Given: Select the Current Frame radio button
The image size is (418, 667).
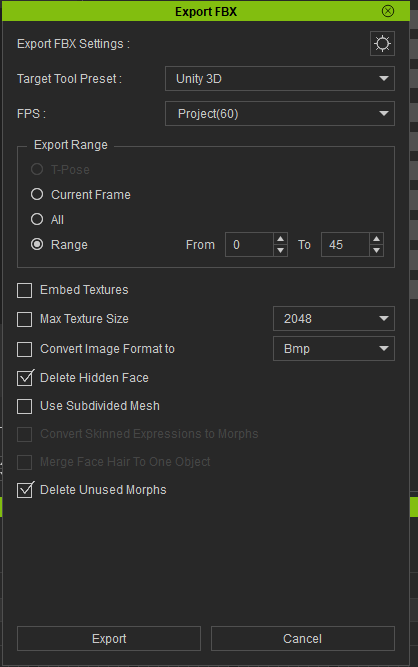Looking at the screenshot, I should pyautogui.click(x=37, y=194).
